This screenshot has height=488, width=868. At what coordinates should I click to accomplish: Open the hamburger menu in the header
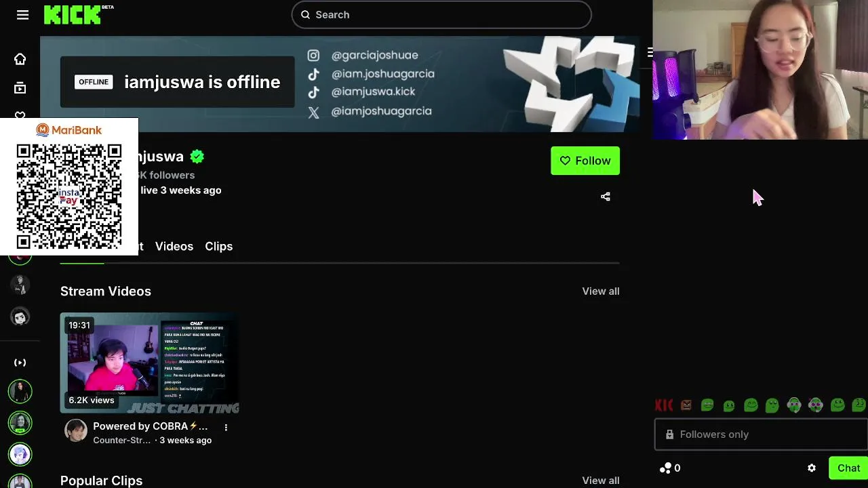coord(22,15)
